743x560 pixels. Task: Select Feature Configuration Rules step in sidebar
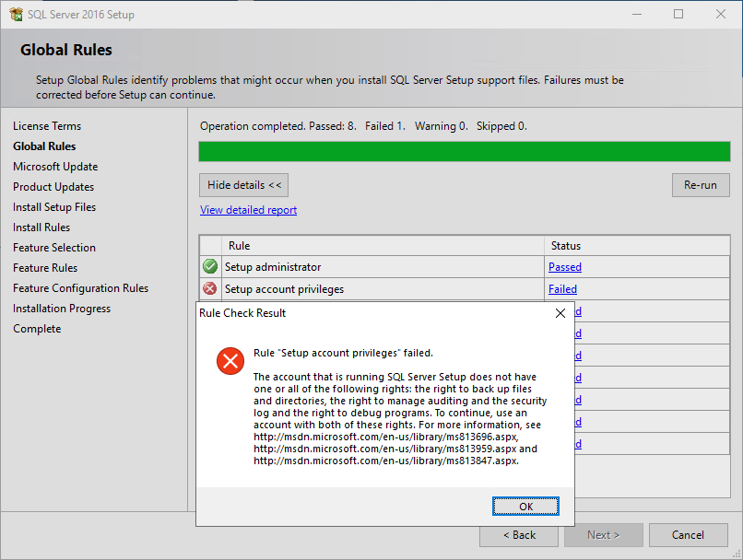(80, 288)
